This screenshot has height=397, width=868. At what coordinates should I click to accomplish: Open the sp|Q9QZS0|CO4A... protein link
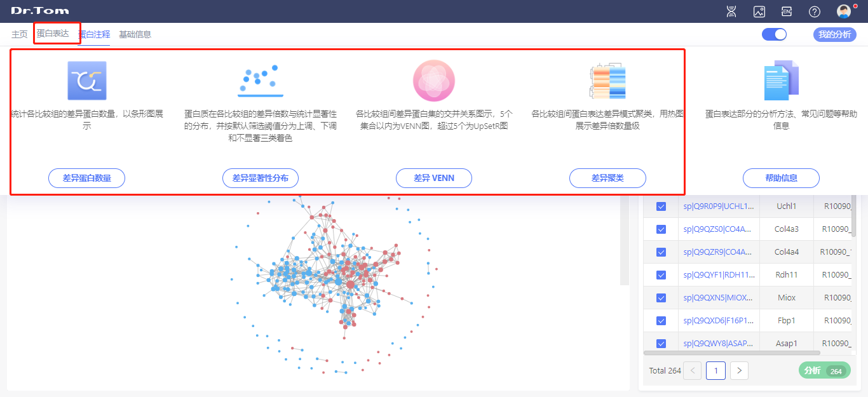(x=717, y=229)
